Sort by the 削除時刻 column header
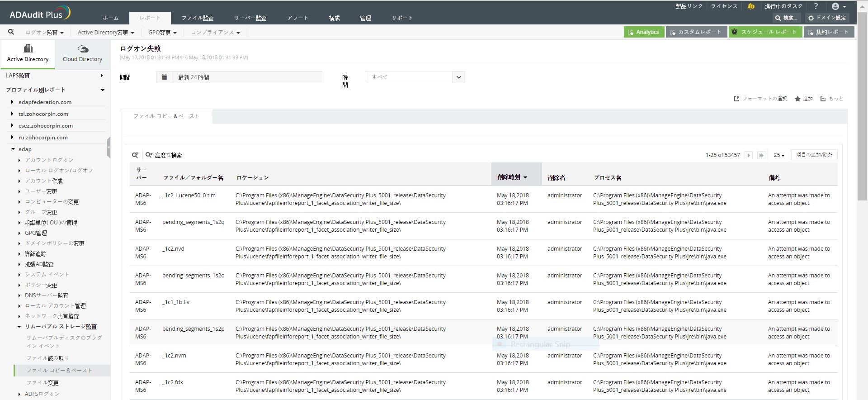868x400 pixels. [x=512, y=177]
